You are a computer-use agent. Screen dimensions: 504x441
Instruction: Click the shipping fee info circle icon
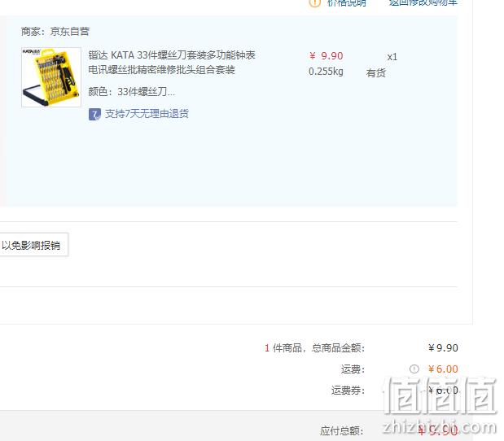[x=414, y=369]
